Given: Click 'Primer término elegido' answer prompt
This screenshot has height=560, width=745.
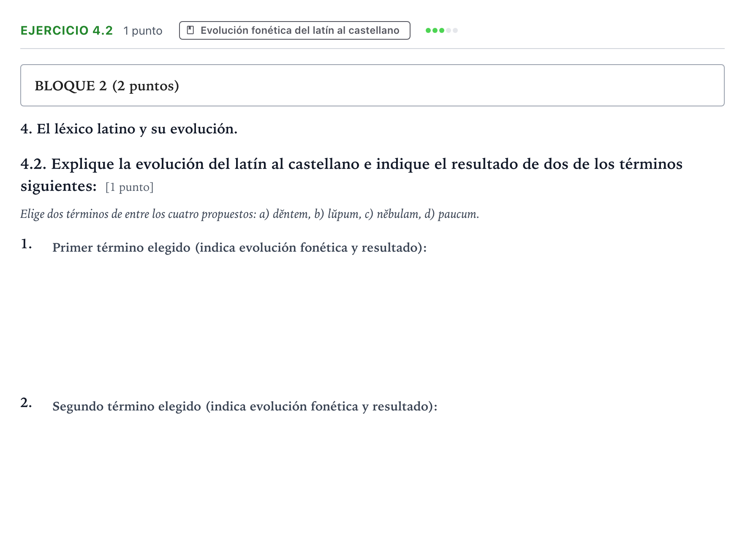Looking at the screenshot, I should click(239, 247).
